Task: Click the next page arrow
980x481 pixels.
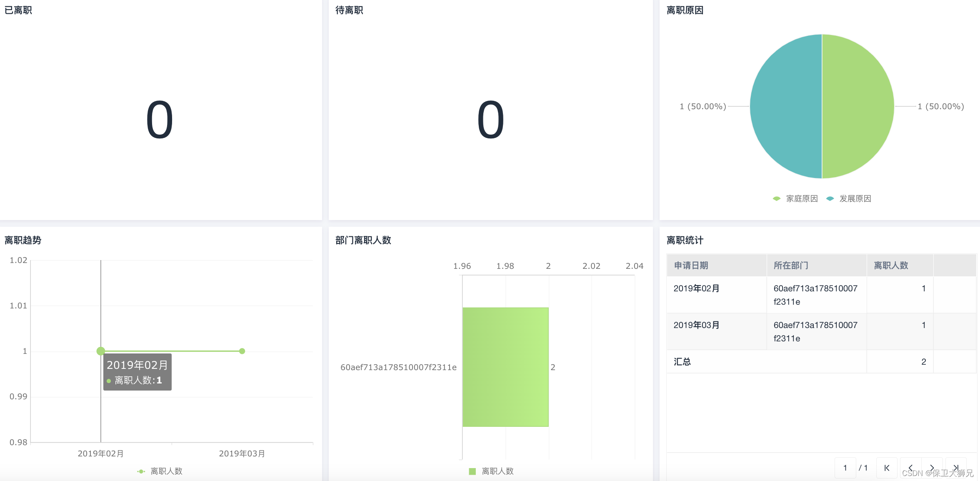Action: click(932, 468)
